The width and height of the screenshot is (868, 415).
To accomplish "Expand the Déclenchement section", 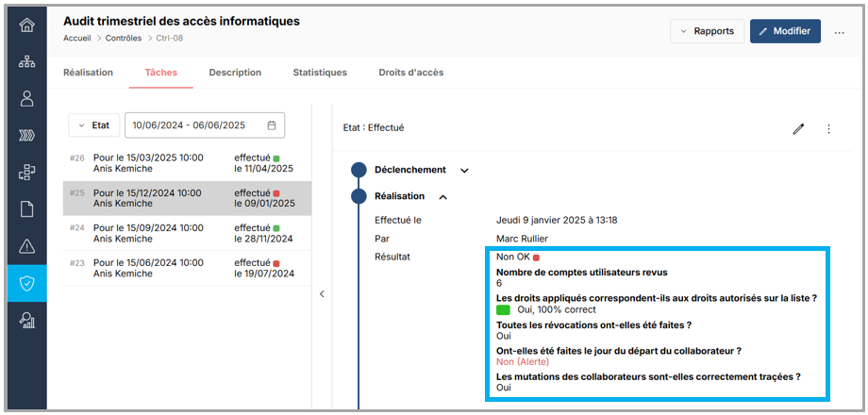I will point(463,171).
